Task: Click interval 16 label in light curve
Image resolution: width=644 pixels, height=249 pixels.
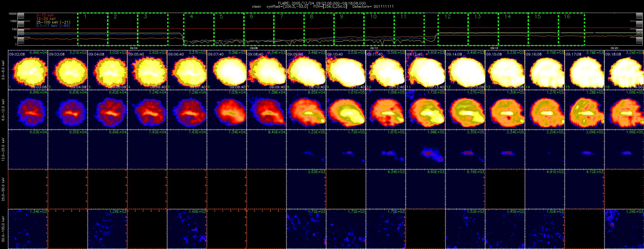Action: [x=567, y=16]
